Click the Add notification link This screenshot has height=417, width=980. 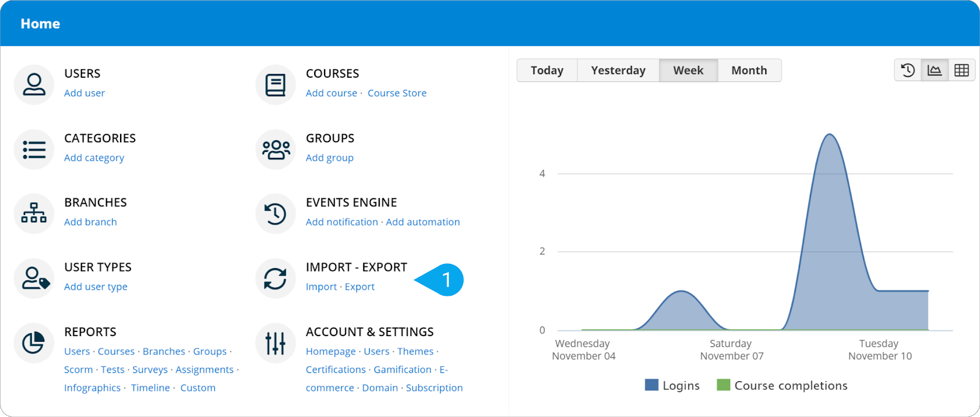tap(342, 222)
